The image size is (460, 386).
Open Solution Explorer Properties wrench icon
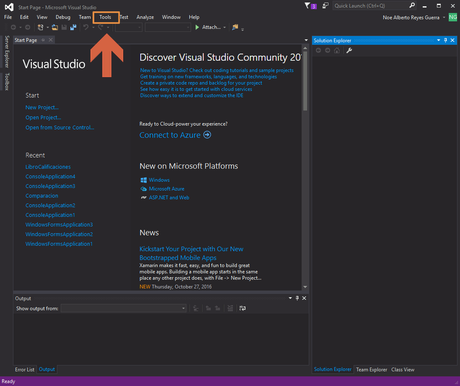349,50
